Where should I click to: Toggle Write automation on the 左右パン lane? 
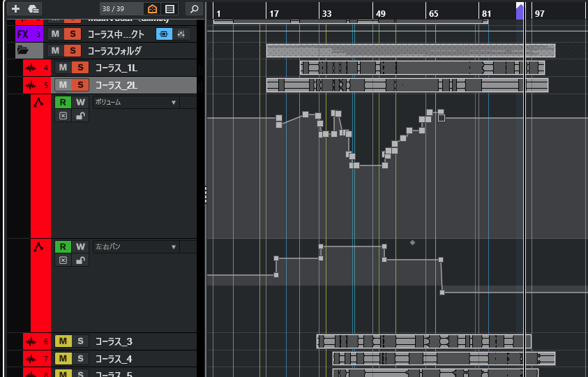click(80, 246)
